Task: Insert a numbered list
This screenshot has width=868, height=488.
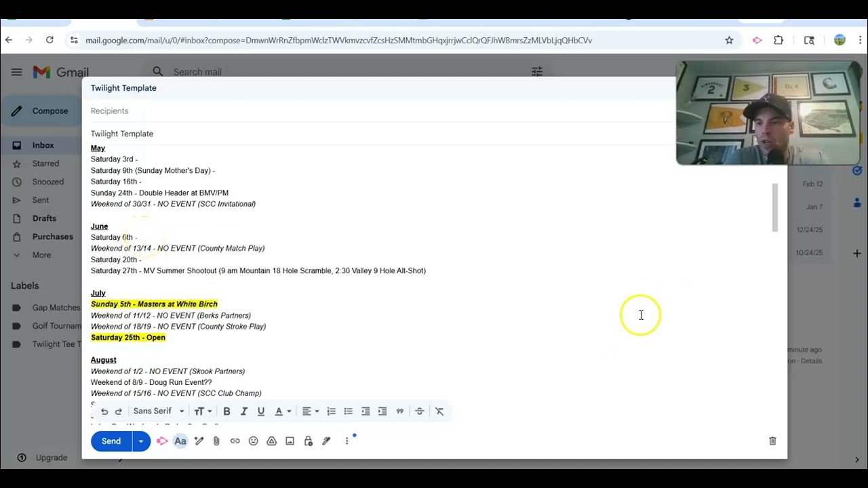Action: (331, 411)
